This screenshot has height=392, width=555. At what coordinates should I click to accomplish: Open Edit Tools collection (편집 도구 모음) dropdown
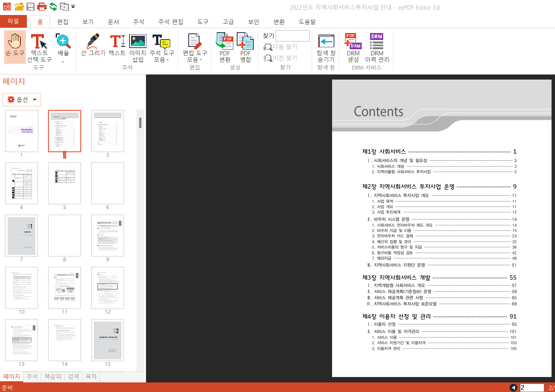(195, 48)
